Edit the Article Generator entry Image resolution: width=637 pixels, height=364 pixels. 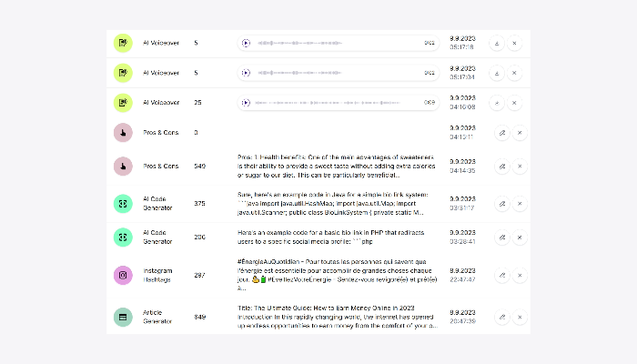click(x=502, y=317)
